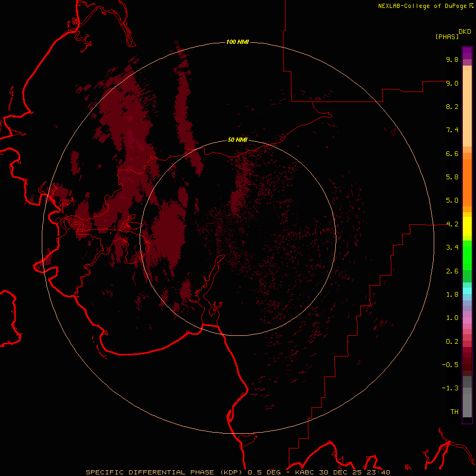476x476 pixels.
Task: Click the 9.8 legend scale value
Action: (x=452, y=59)
